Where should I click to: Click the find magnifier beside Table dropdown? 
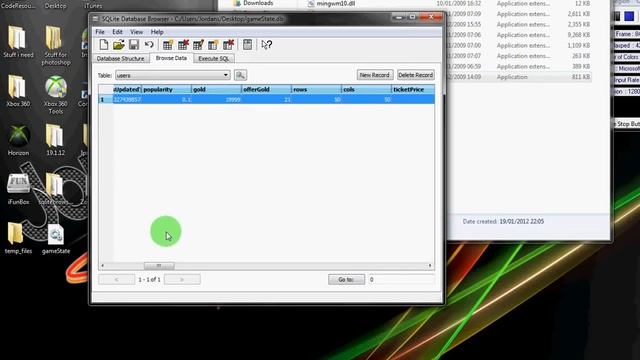(240, 75)
